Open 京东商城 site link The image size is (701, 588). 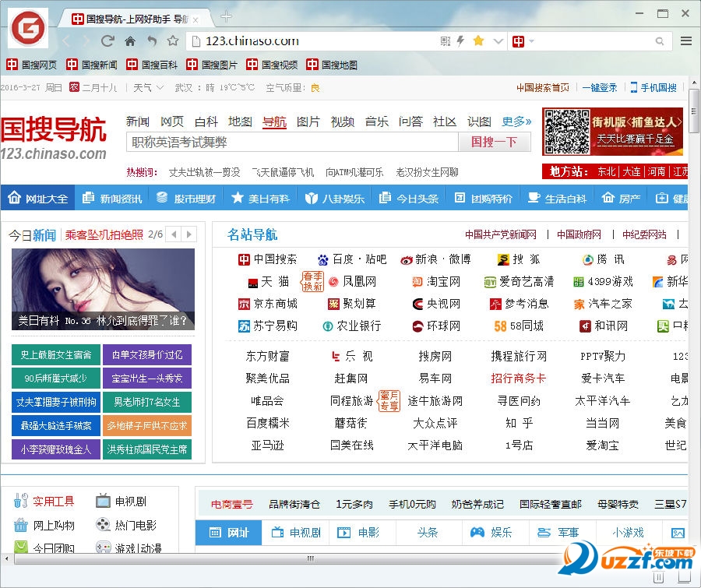tap(268, 304)
